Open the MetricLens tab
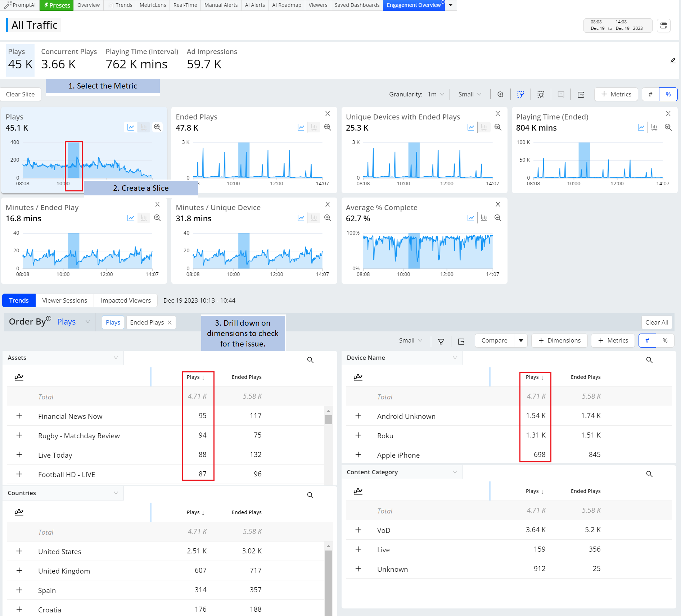This screenshot has height=616, width=681. pyautogui.click(x=153, y=5)
